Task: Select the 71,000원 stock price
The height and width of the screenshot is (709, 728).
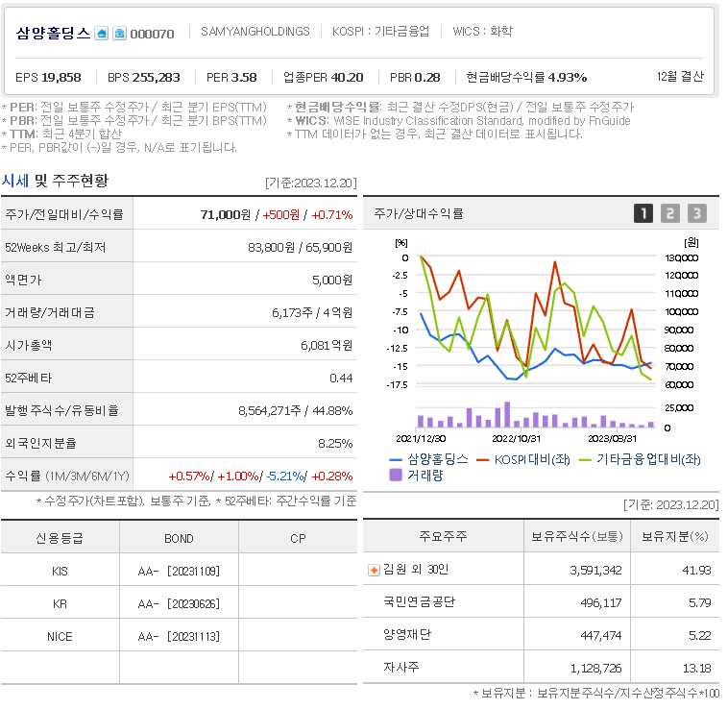Action: click(225, 214)
